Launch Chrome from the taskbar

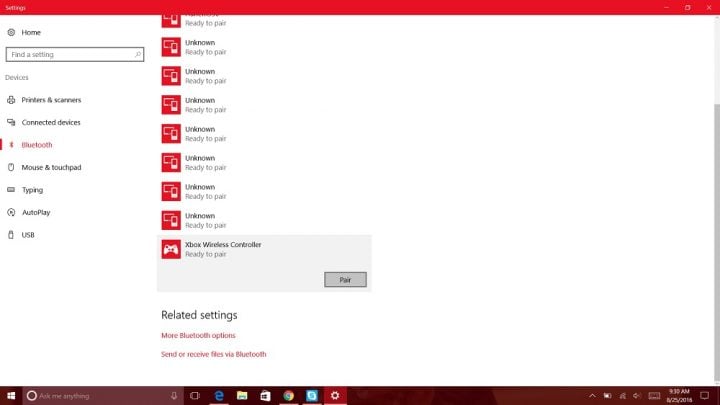[x=288, y=396]
